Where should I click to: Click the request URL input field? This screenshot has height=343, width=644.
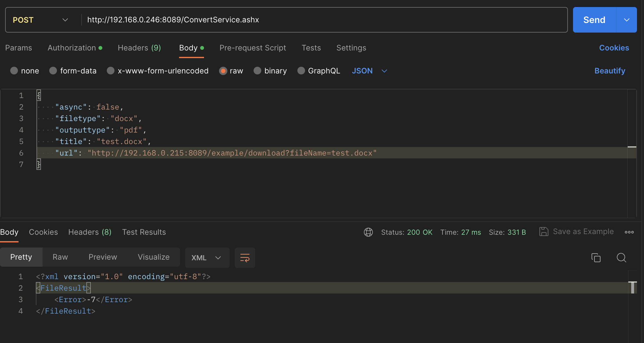[324, 20]
